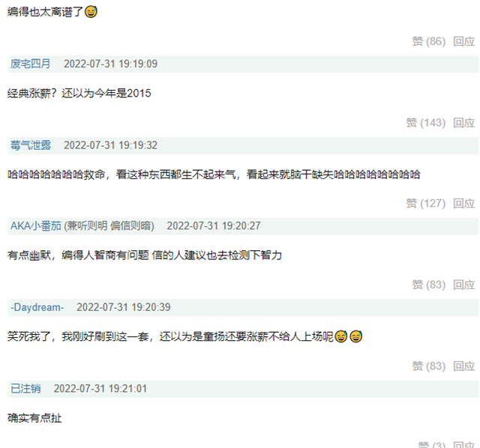Open user profile -Daydream-
480x448 pixels.
click(37, 307)
